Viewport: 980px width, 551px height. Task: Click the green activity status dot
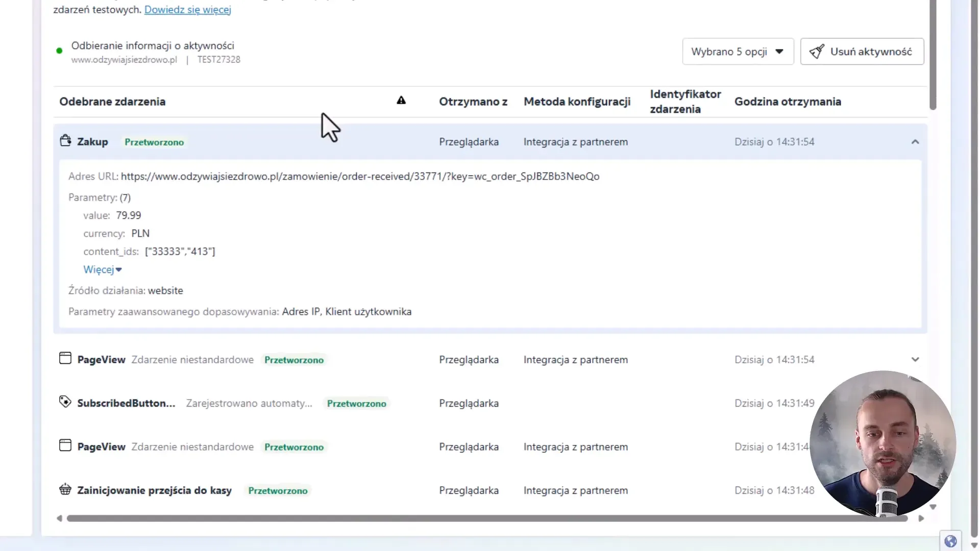point(59,51)
